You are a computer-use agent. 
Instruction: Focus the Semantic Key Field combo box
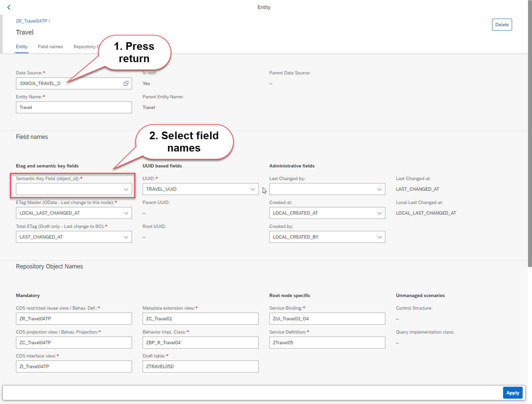click(74, 189)
